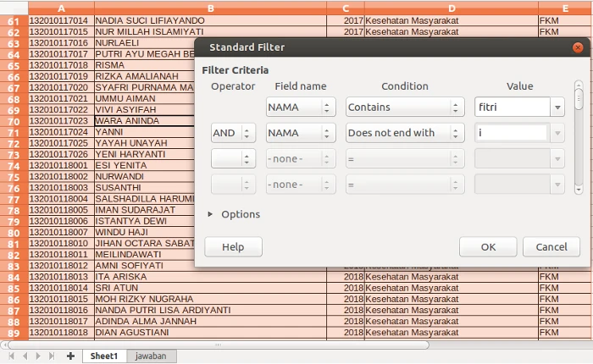Click previous sheet navigation arrow

[x=25, y=356]
